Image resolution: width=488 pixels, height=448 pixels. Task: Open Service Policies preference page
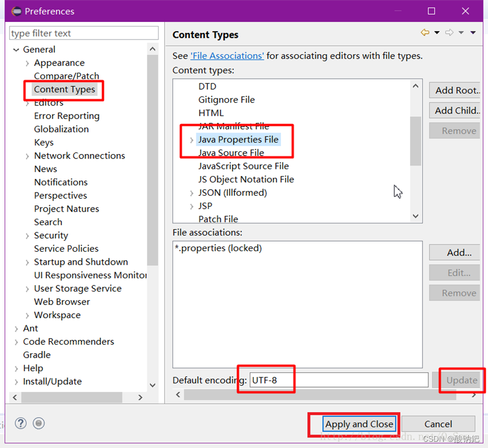click(67, 248)
